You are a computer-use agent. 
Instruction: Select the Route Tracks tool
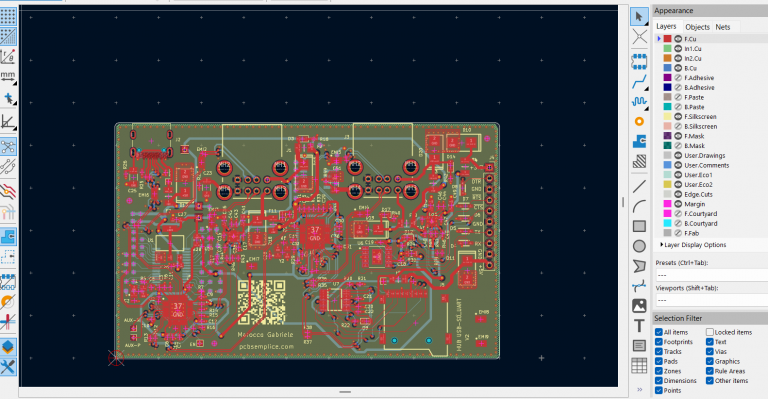click(x=639, y=82)
